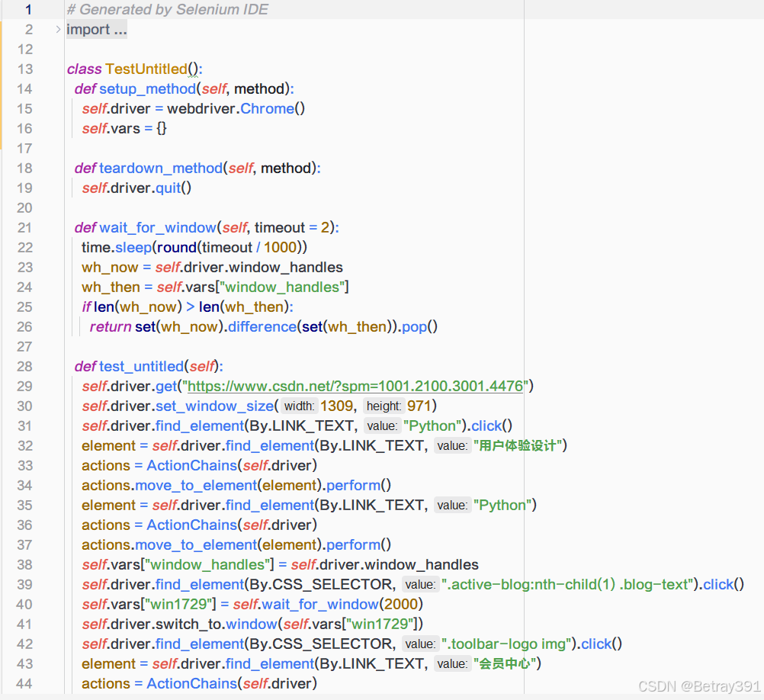Screen dimensions: 764x700
Task: Click webdriver.Chrome() on line 15
Action: coord(236,108)
